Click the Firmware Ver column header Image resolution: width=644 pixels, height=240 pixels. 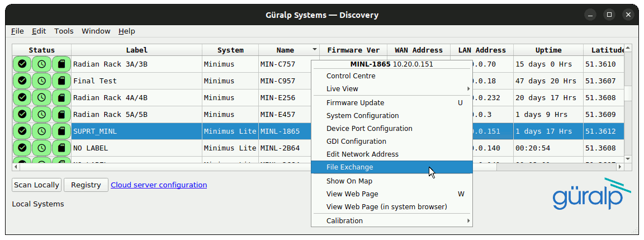(353, 50)
